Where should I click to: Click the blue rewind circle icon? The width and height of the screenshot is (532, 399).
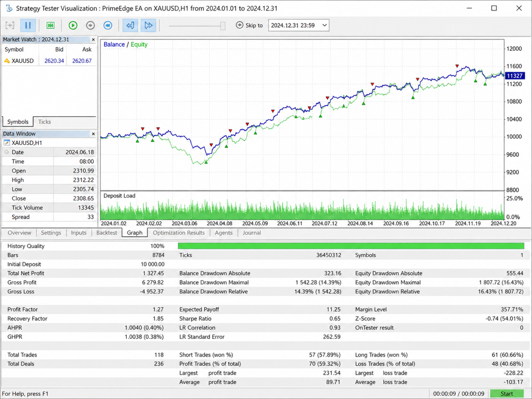coord(108,25)
